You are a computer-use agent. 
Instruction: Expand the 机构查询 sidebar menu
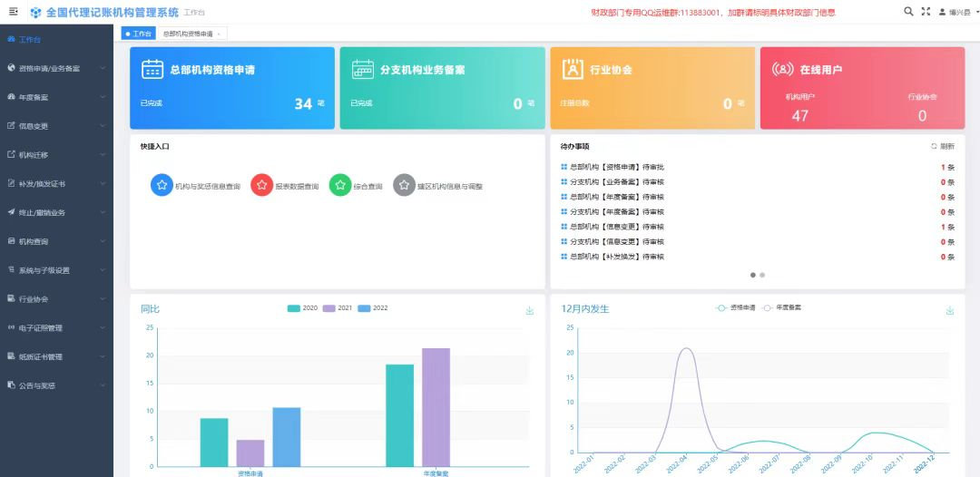point(57,241)
